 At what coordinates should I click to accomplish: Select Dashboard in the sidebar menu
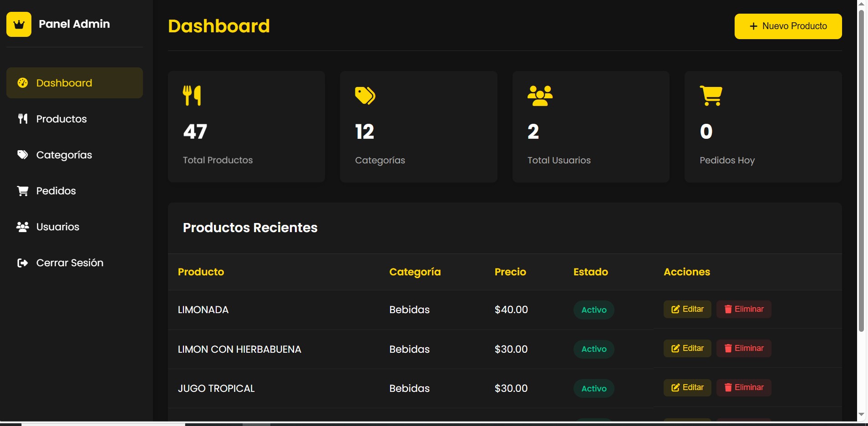64,83
